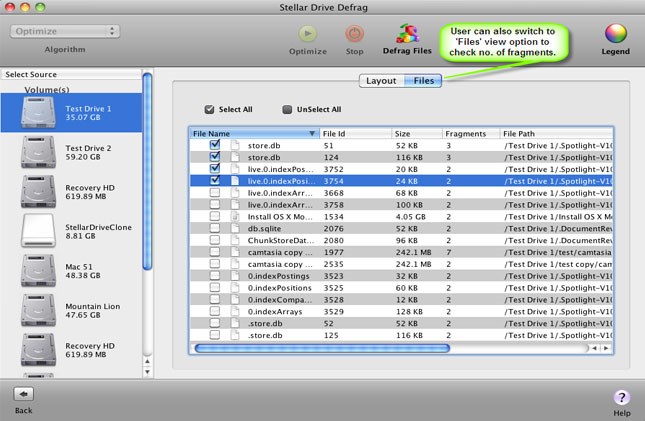
Task: Click Install OS X Mo... file icon
Action: (235, 216)
